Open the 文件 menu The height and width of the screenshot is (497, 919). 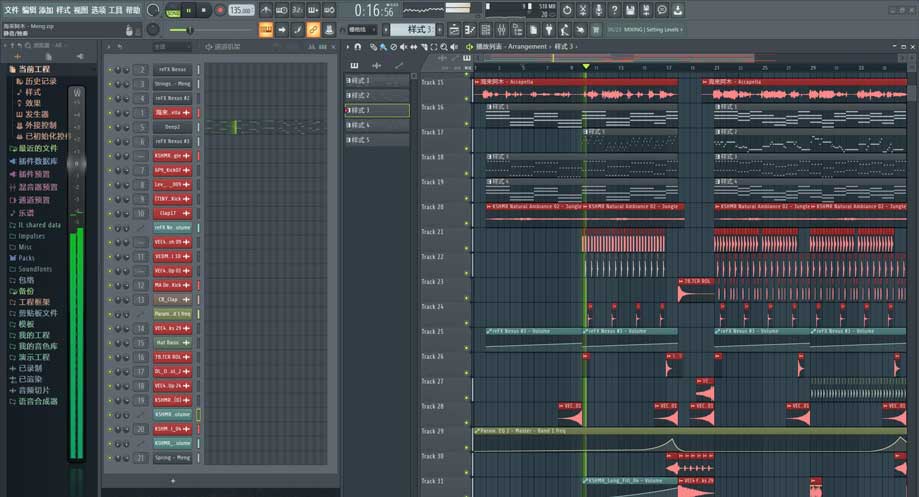(11, 10)
